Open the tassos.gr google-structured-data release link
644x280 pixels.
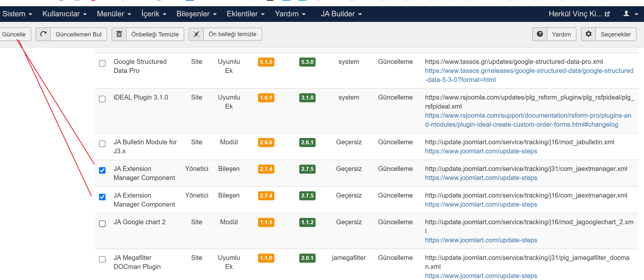coord(529,71)
